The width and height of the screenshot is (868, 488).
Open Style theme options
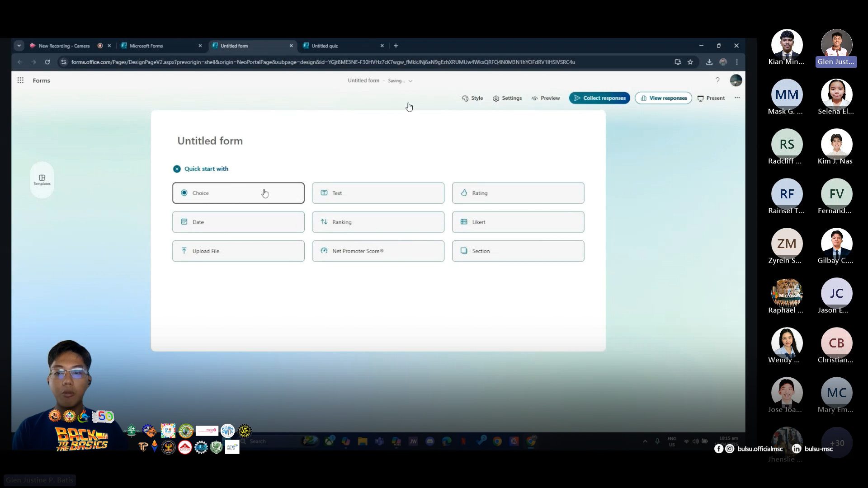click(x=472, y=98)
